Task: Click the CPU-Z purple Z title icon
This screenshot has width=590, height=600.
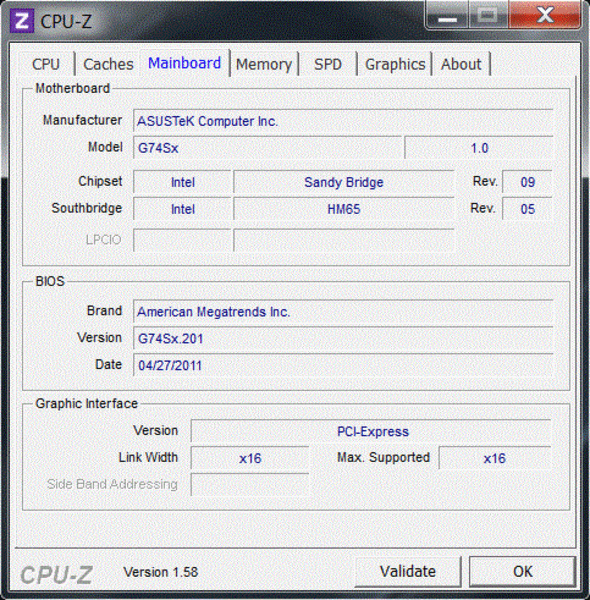Action: tap(21, 21)
